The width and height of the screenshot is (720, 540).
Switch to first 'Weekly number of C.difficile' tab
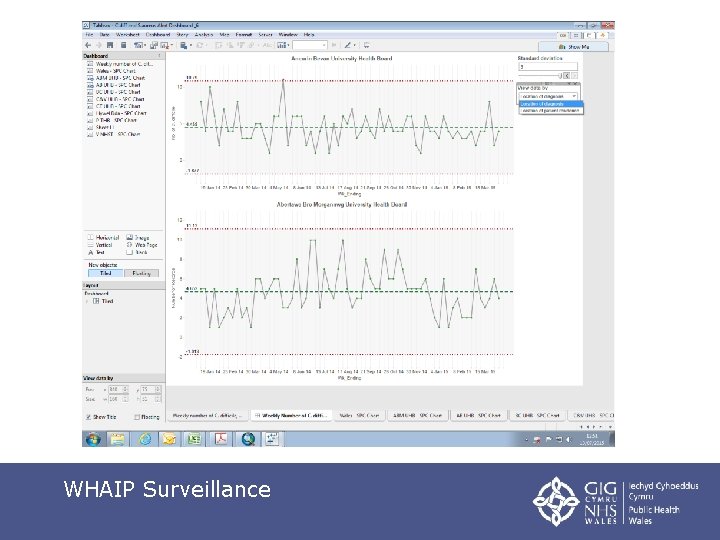[x=208, y=415]
